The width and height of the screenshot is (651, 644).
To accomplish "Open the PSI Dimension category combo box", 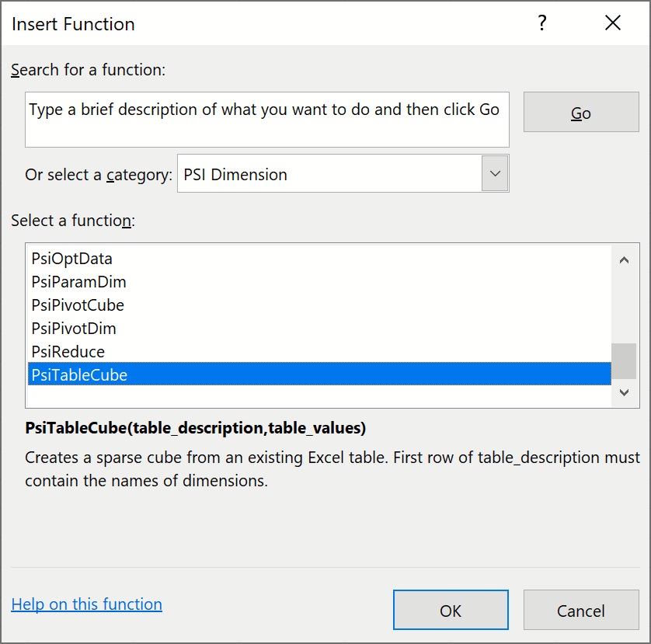I will pyautogui.click(x=329, y=175).
